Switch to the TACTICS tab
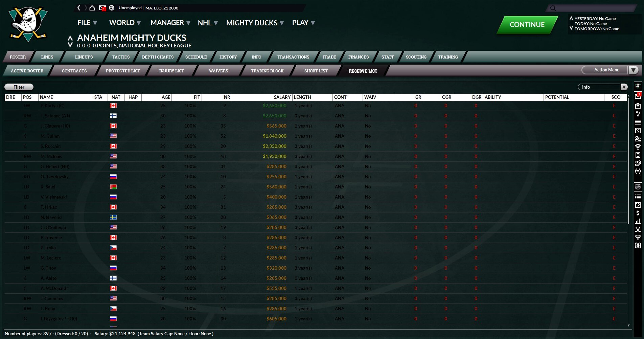Image resolution: width=644 pixels, height=339 pixels. pyautogui.click(x=121, y=57)
